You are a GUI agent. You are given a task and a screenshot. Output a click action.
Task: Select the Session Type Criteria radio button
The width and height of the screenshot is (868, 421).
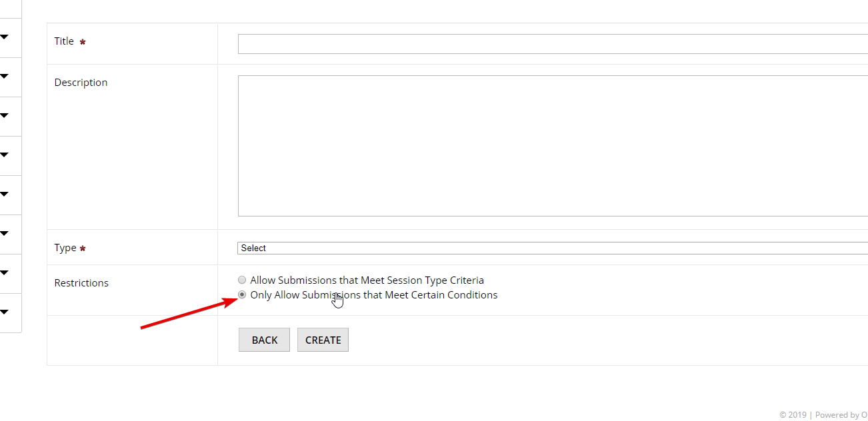click(242, 280)
